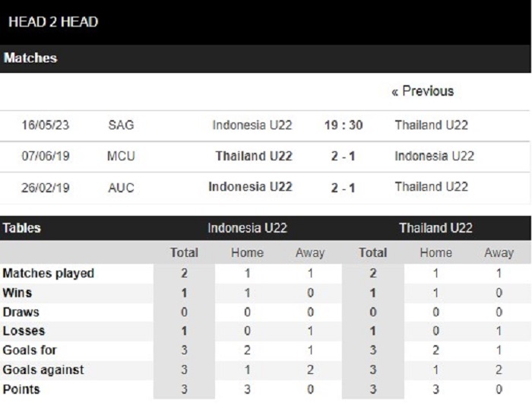532x406 pixels.
Task: Select the SAG competition code
Action: (121, 125)
